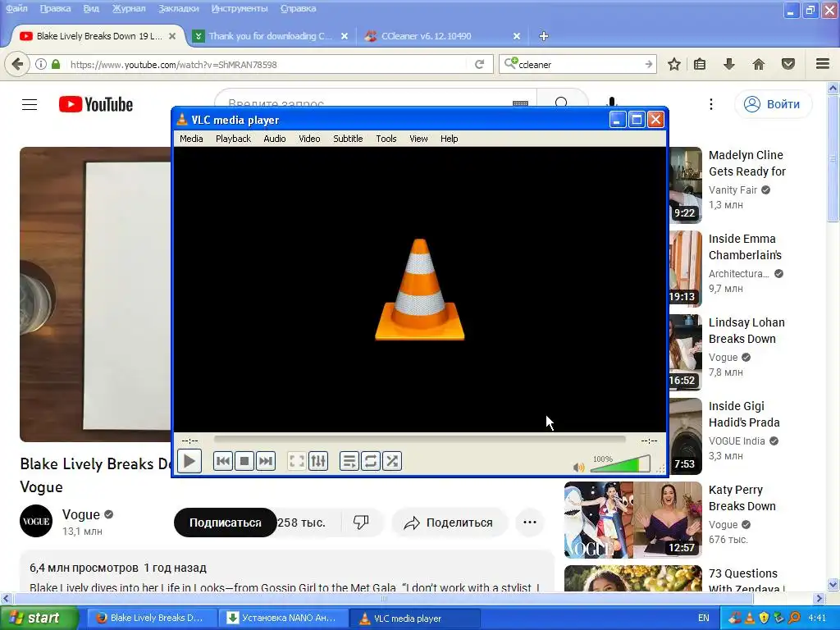
Task: Click the Войти sign-in button
Action: click(x=773, y=104)
